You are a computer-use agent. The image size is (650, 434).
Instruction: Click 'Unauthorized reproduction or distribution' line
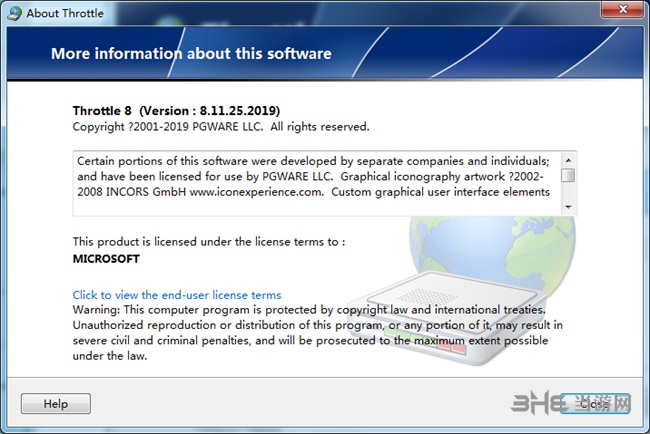click(318, 325)
